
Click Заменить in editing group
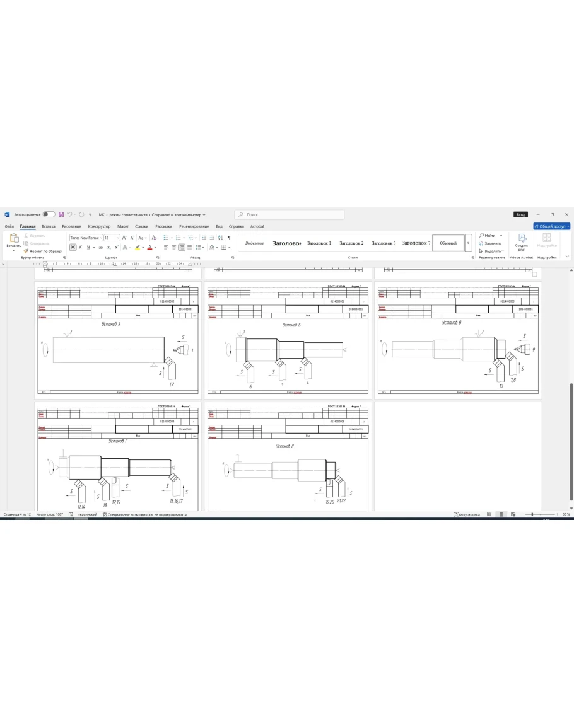click(492, 243)
